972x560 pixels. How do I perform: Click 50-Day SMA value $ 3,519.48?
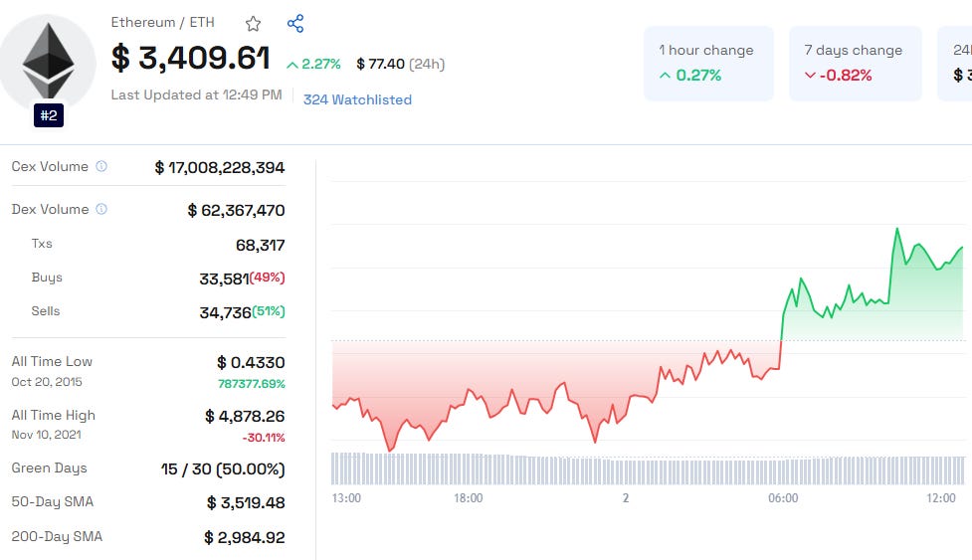click(x=246, y=502)
